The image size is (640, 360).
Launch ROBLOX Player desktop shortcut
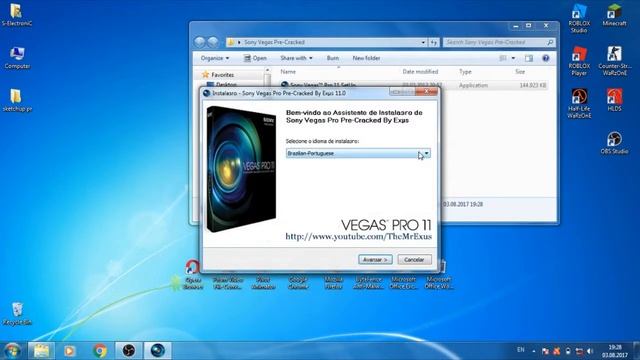(579, 61)
